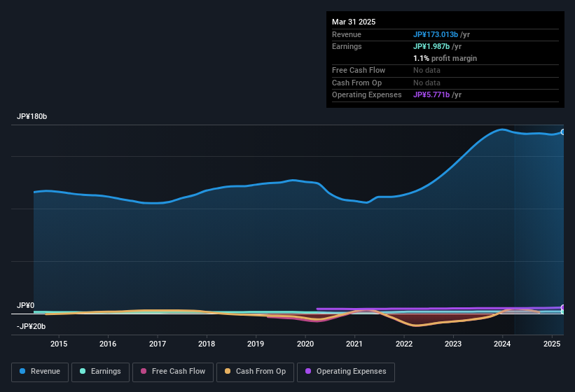
Task: Click the 1.1% profit margin text
Action: (x=445, y=58)
